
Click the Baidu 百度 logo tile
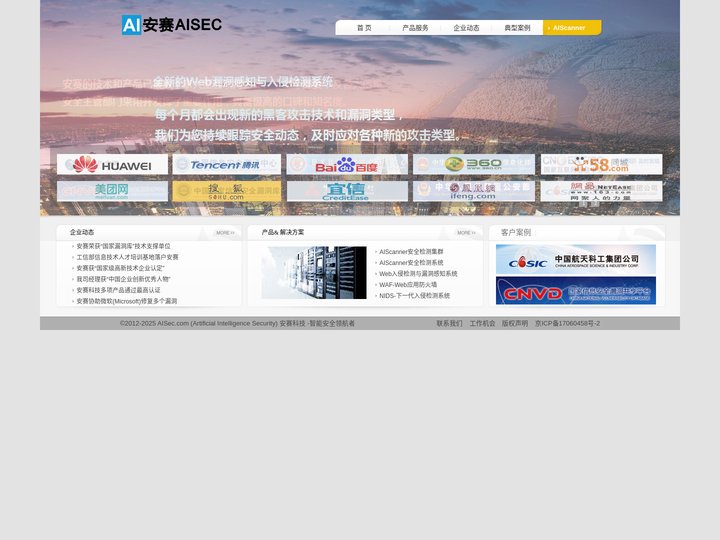point(347,164)
